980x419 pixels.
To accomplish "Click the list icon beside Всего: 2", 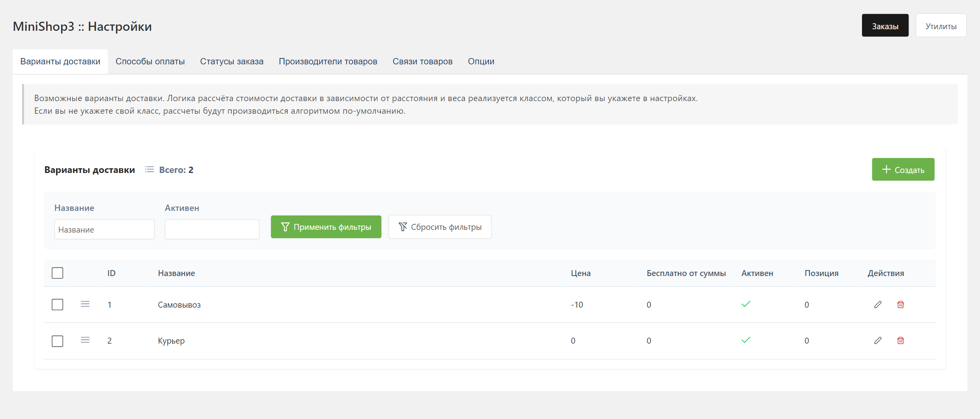I will (x=149, y=169).
